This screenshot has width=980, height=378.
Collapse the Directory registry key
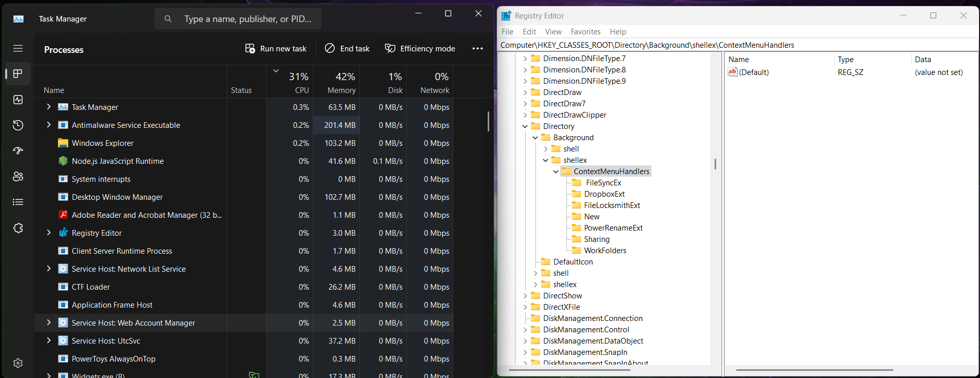(x=525, y=126)
